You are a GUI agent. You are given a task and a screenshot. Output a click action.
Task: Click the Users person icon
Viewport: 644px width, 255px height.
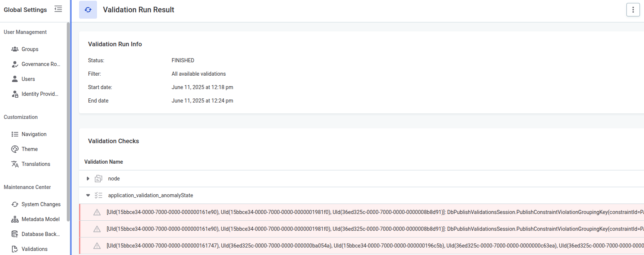click(x=15, y=79)
